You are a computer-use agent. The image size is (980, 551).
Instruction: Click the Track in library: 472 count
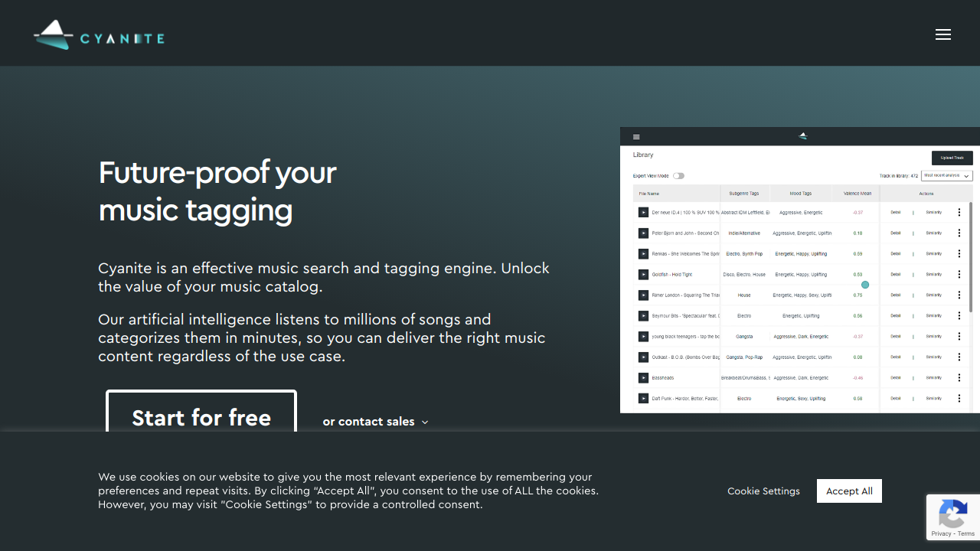(898, 176)
